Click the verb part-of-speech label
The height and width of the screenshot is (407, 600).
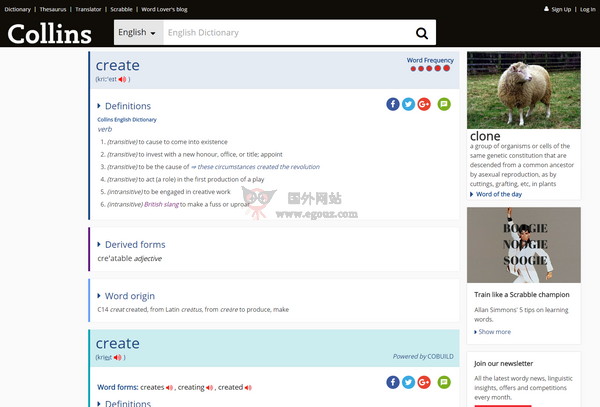[x=104, y=129]
